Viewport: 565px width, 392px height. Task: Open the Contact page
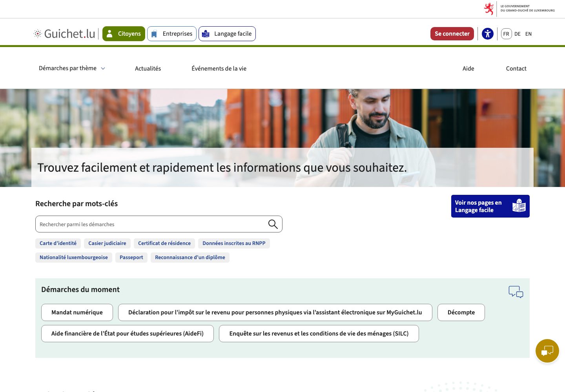coord(516,69)
